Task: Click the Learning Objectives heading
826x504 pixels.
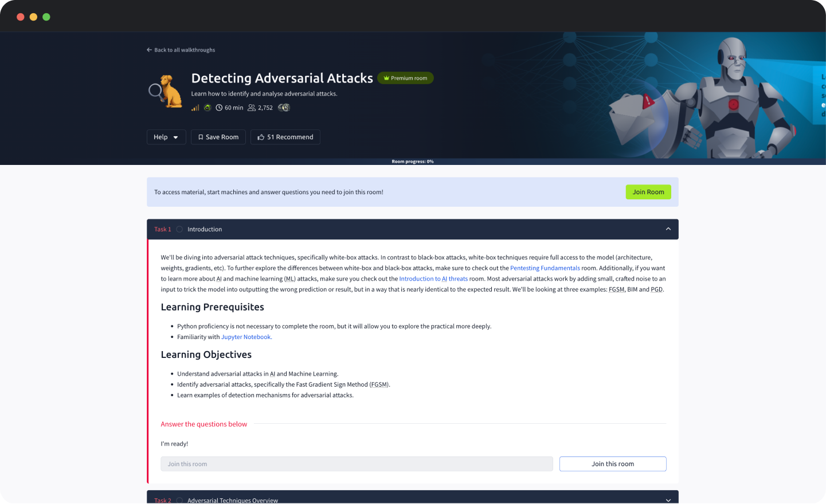Action: click(206, 355)
